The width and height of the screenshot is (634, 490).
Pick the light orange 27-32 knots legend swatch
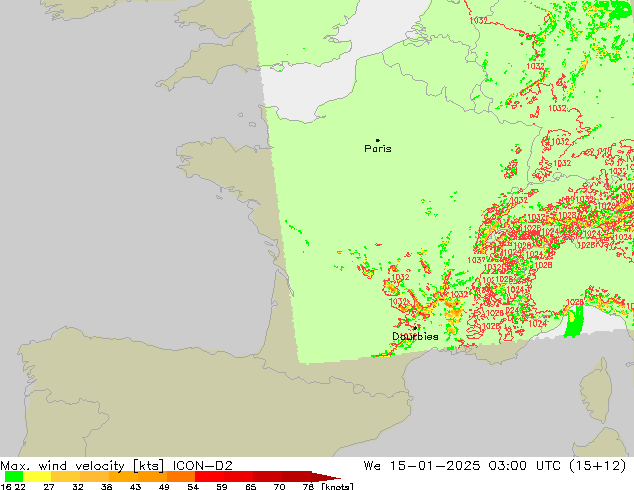[x=65, y=477]
